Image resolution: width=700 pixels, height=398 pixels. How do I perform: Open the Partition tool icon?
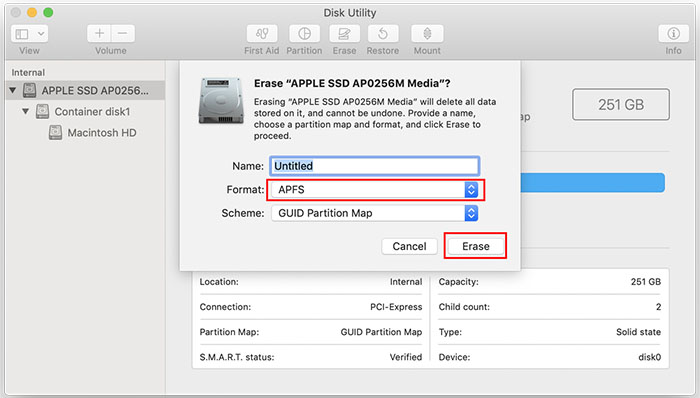(304, 33)
